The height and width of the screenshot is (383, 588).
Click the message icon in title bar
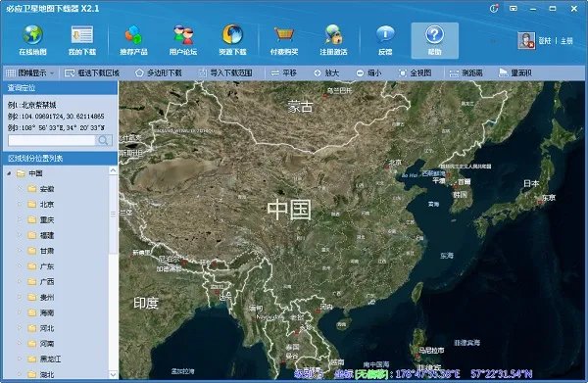[514, 8]
